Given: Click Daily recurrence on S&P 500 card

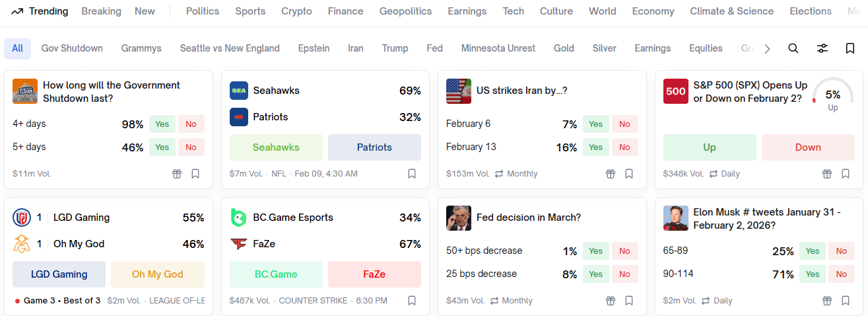Looking at the screenshot, I should pyautogui.click(x=725, y=174).
